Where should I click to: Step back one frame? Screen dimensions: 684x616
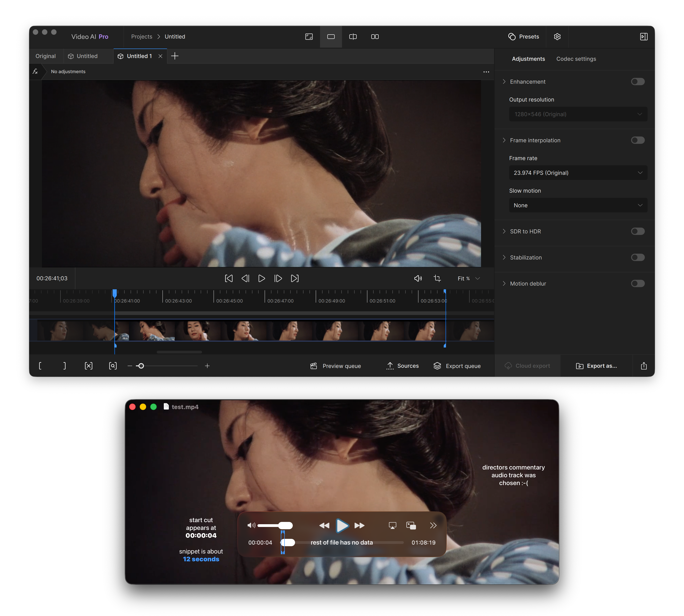[246, 278]
